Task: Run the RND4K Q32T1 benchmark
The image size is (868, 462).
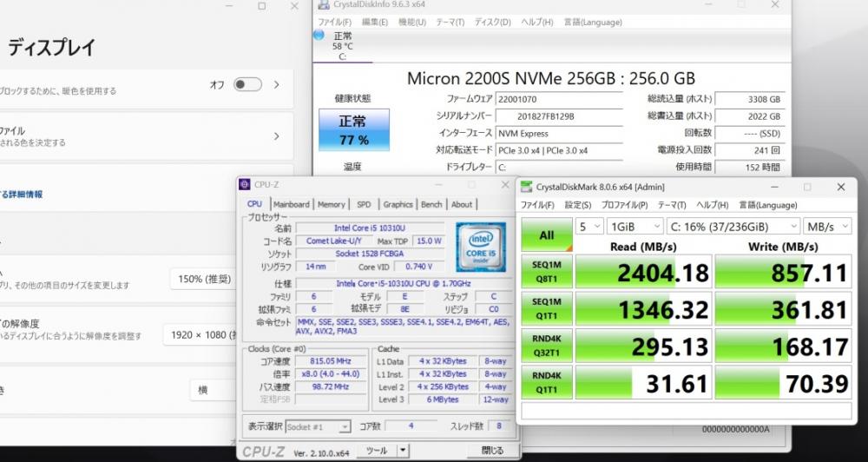Action: (546, 345)
